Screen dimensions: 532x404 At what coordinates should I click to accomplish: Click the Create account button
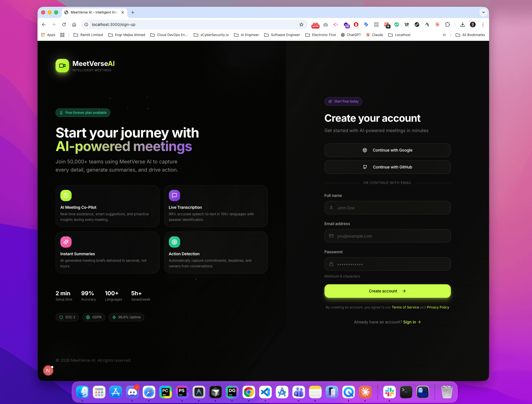click(387, 291)
